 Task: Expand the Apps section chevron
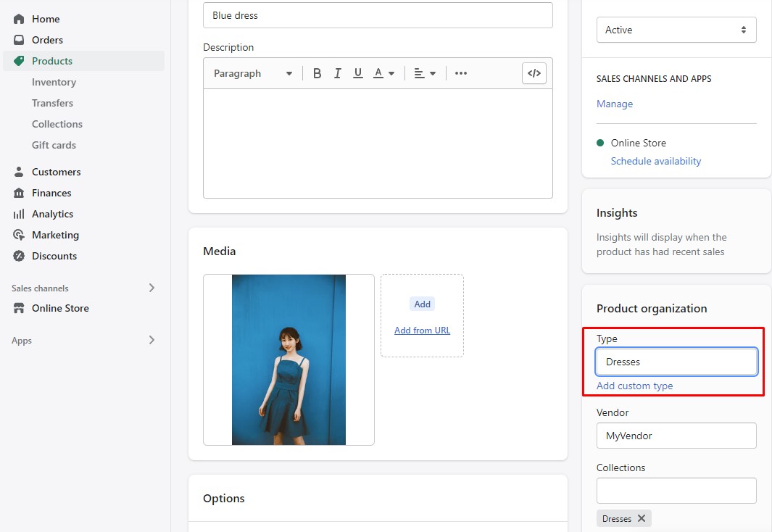click(152, 340)
